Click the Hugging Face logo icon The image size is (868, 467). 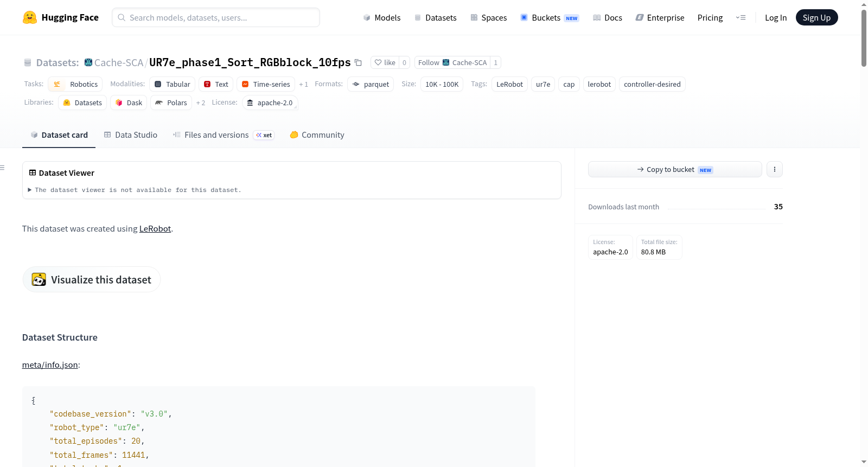click(30, 17)
